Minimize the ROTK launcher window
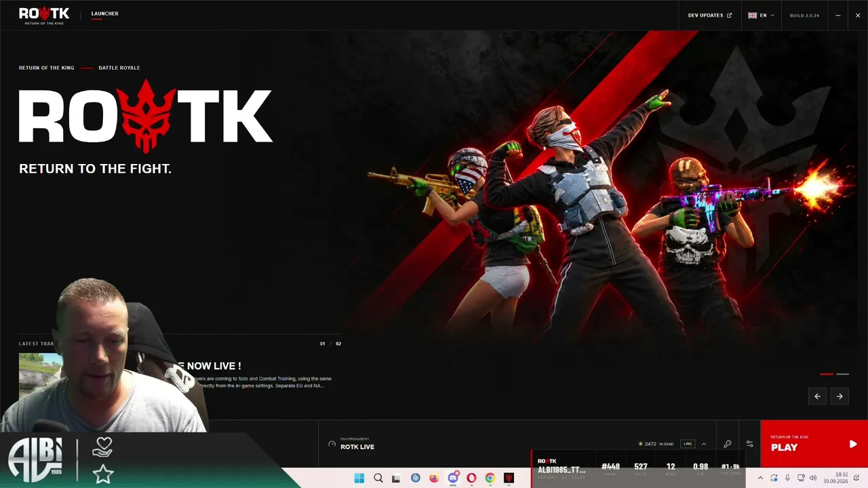868x488 pixels. [x=838, y=15]
